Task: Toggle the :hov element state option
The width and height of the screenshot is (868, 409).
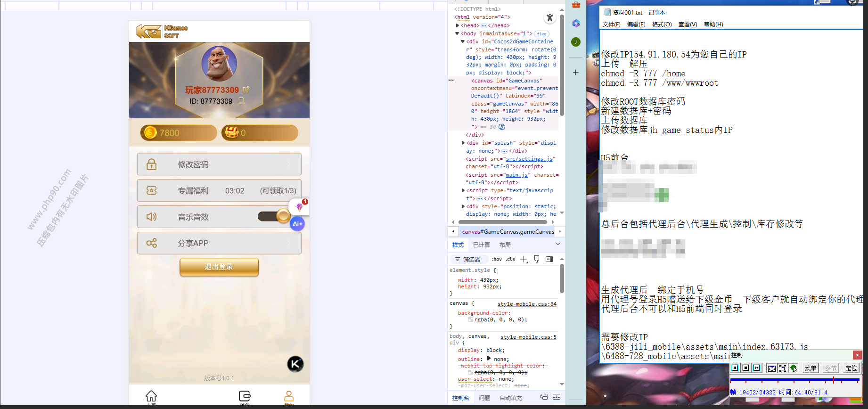Action: [x=497, y=259]
